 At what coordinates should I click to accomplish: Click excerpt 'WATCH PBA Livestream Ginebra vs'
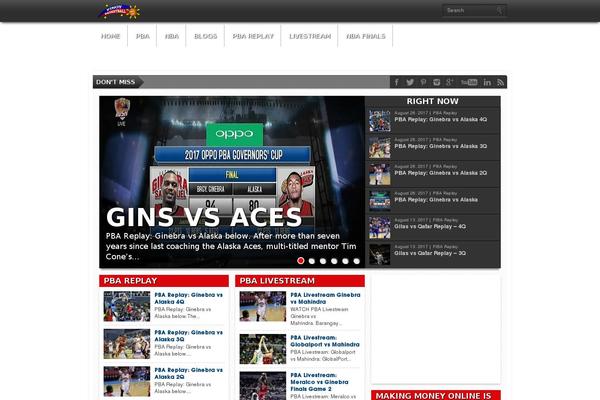[319, 316]
